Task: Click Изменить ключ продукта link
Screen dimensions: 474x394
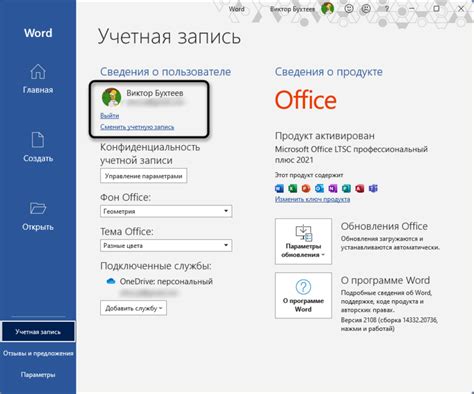Action: (x=312, y=199)
